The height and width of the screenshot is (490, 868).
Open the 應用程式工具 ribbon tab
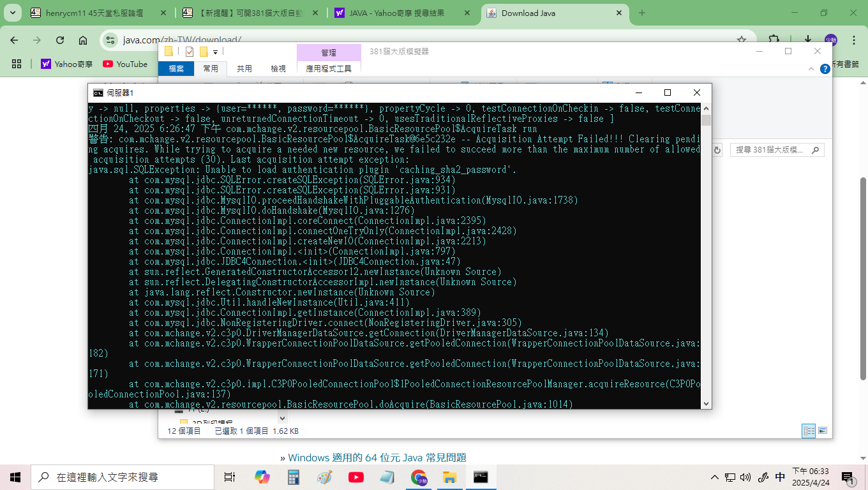[x=329, y=68]
